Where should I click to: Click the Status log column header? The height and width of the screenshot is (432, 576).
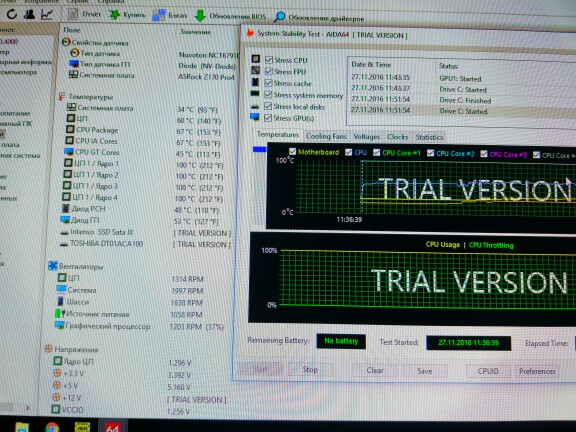pyautogui.click(x=448, y=66)
